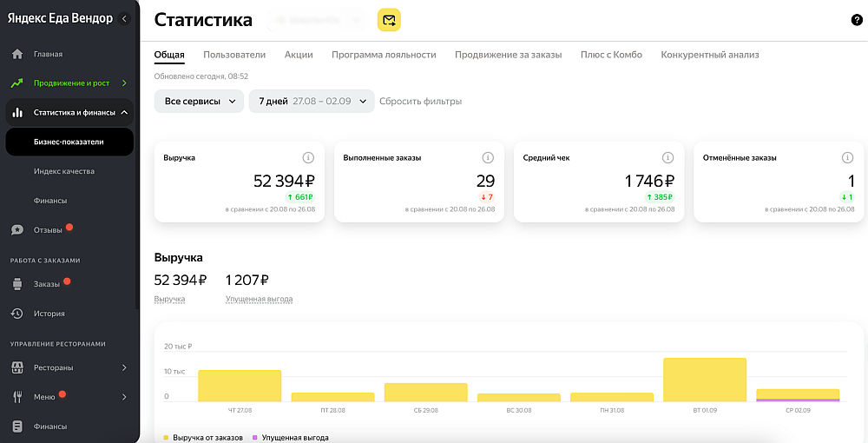Expand the Рестораны sidebar submenu
The height and width of the screenshot is (443, 868).
[124, 367]
